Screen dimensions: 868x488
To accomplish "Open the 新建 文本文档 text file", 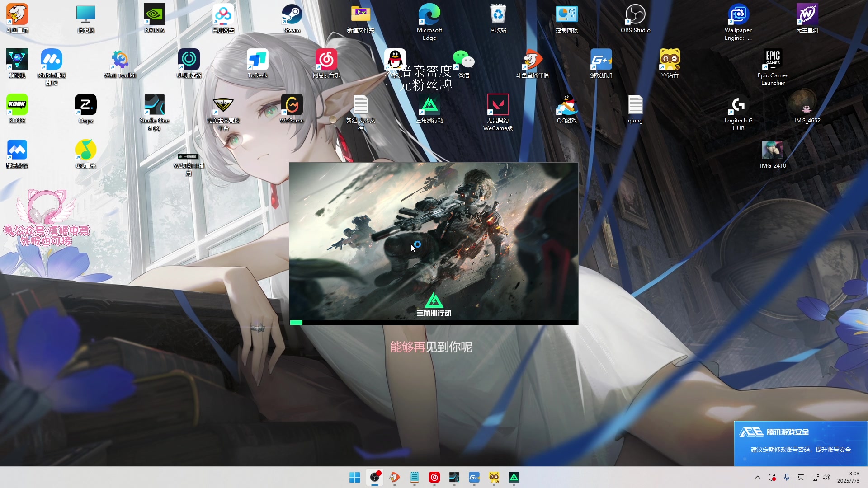I will 361,112.
